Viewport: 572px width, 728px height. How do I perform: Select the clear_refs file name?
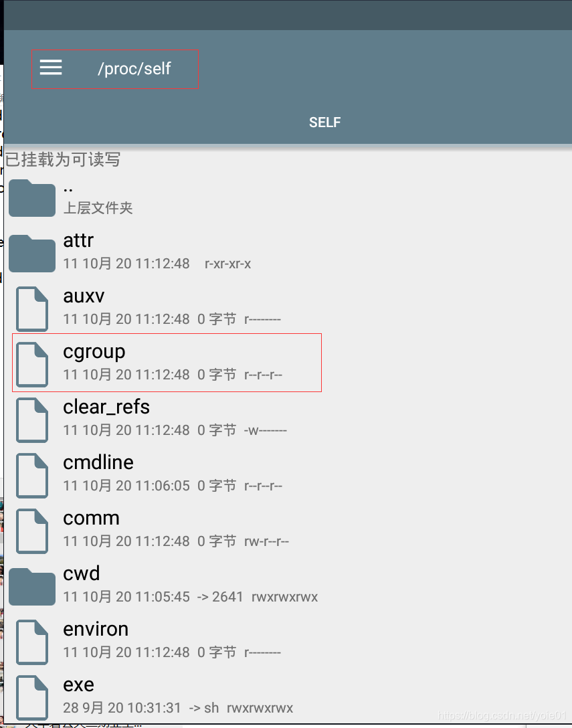(106, 407)
